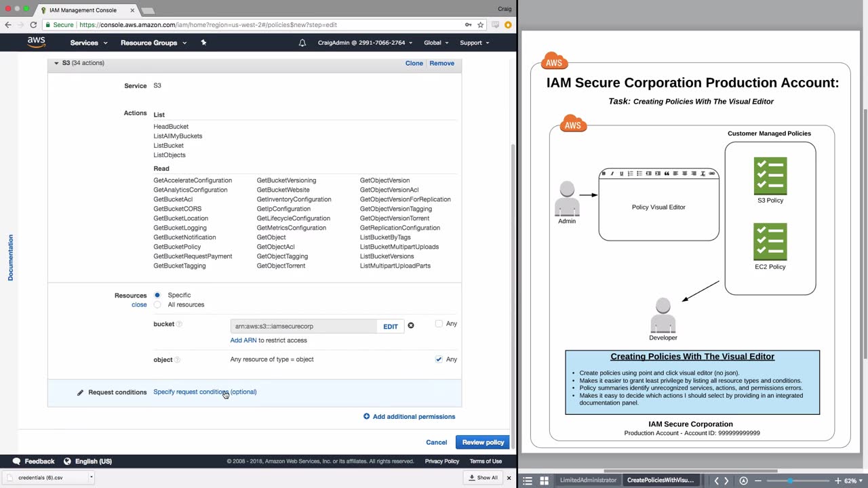Click the close link under Resources

(x=139, y=305)
